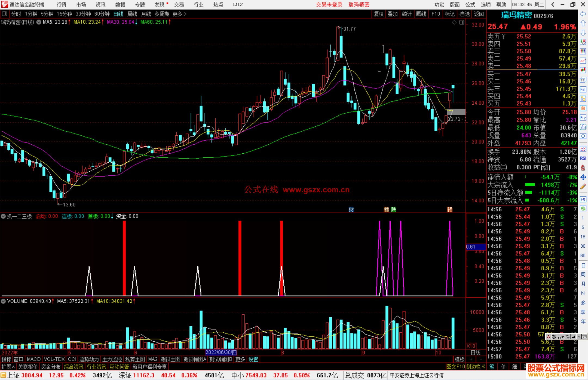Click the red S dollar icon

583,168
